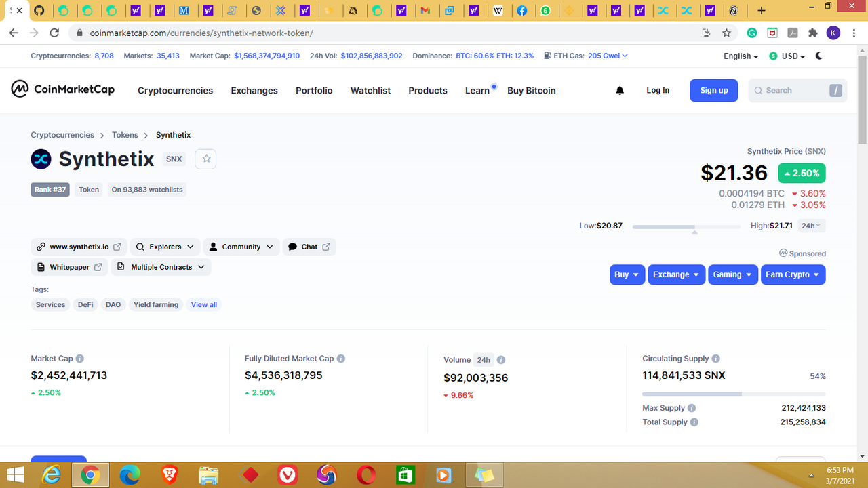This screenshot has width=868, height=488.
Task: Expand the Multiple Contracts dropdown
Action: click(x=161, y=267)
